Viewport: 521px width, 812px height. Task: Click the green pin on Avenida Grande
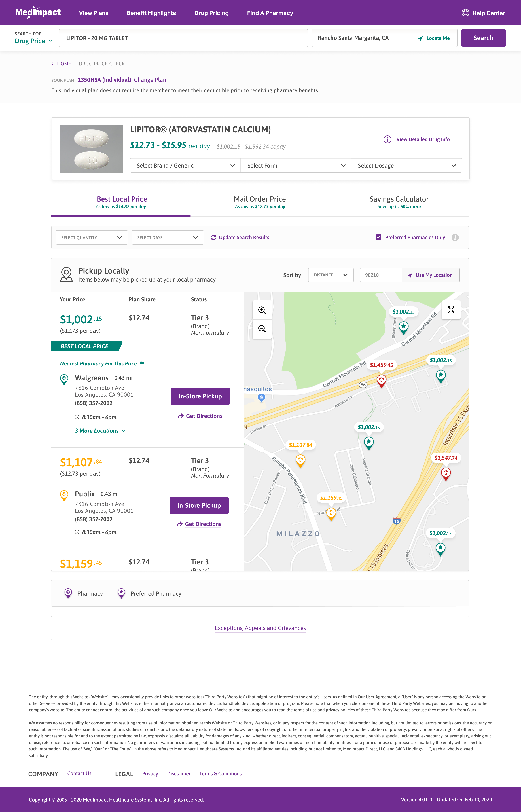[x=369, y=443]
